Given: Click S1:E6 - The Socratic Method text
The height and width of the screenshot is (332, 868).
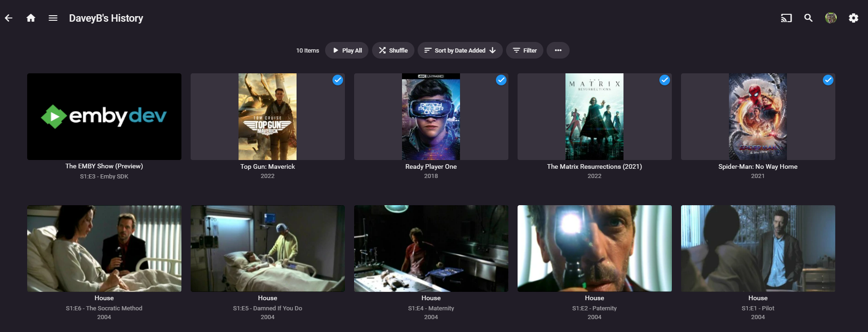Looking at the screenshot, I should coord(104,308).
